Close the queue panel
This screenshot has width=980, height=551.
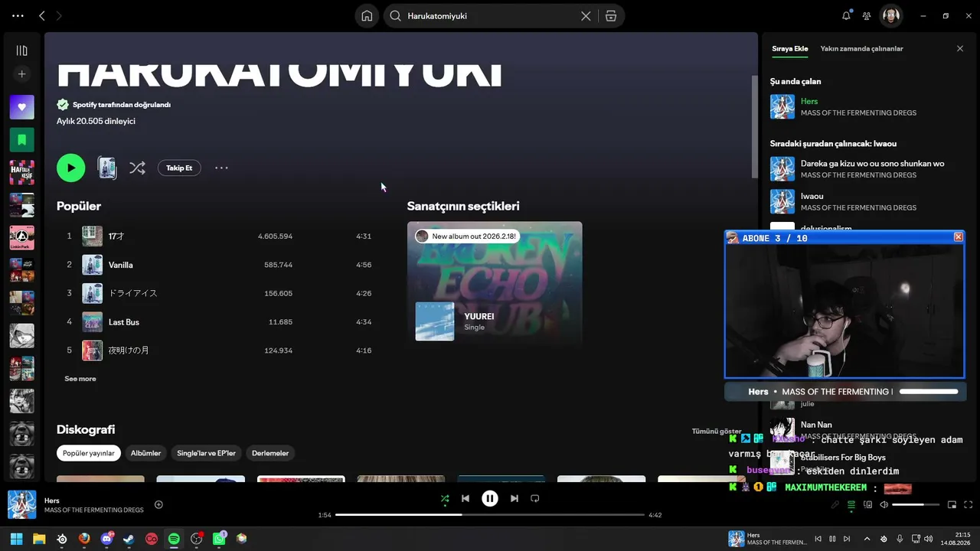pyautogui.click(x=960, y=48)
